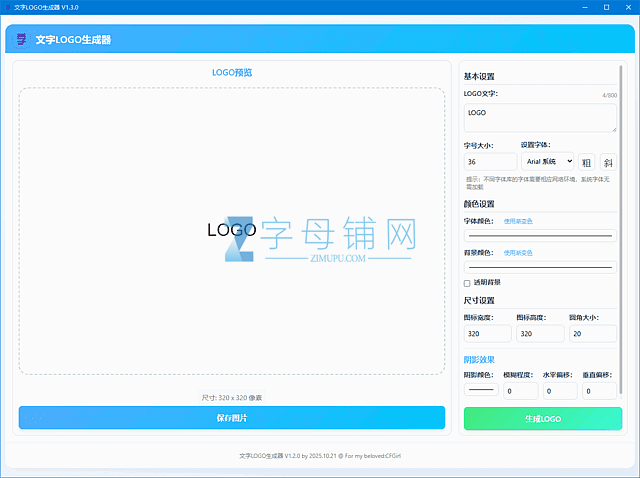Image resolution: width=640 pixels, height=478 pixels.
Task: Click the title bar app icon
Action: (x=7, y=6)
